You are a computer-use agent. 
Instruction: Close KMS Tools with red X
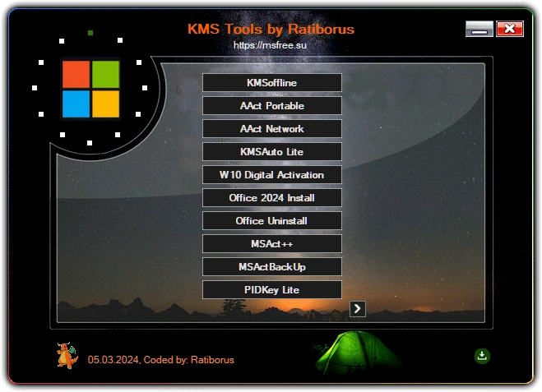(510, 29)
